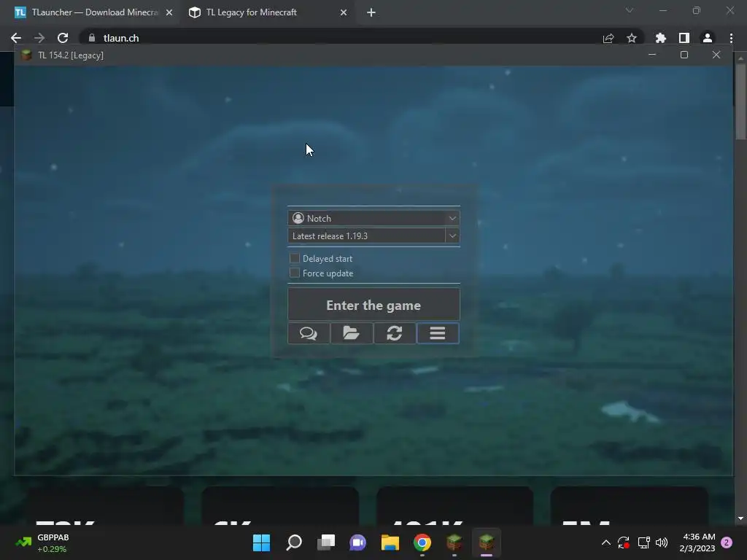Go back in the browser

16,38
